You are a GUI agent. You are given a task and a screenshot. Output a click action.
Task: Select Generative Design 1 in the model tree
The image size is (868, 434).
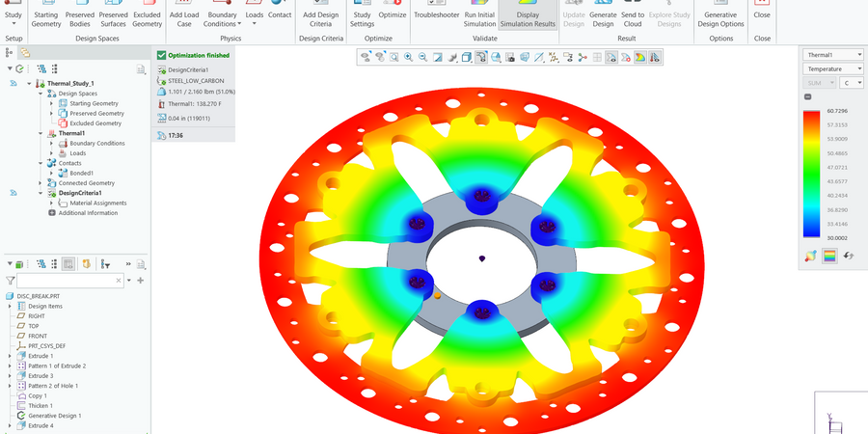click(54, 416)
